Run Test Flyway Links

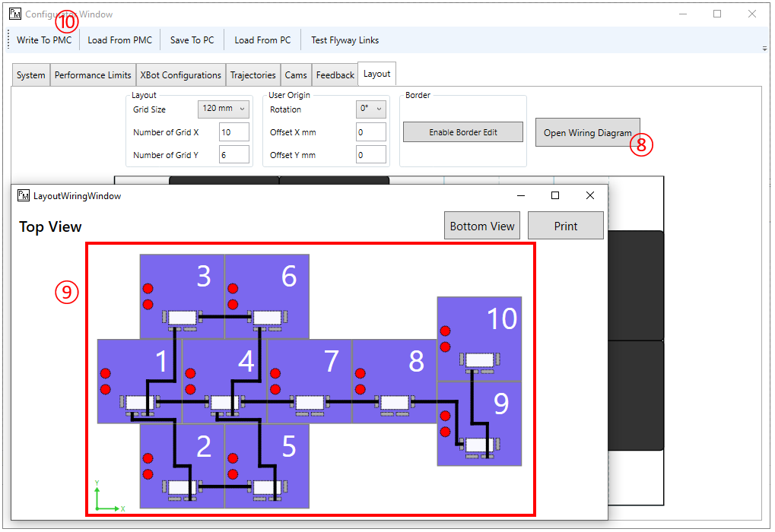(x=344, y=40)
